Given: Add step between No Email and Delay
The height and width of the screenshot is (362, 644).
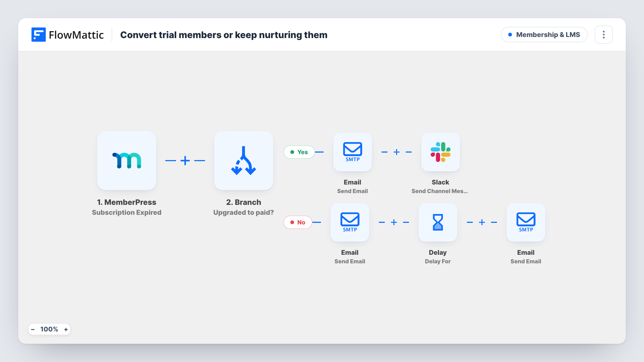Looking at the screenshot, I should [394, 222].
